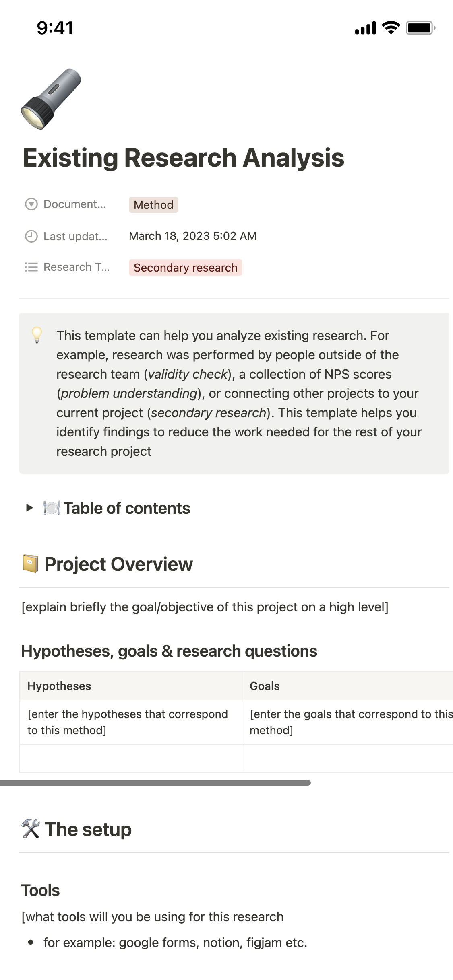Click the horizontal table scrollbar
This screenshot has height=980, width=453.
(155, 783)
